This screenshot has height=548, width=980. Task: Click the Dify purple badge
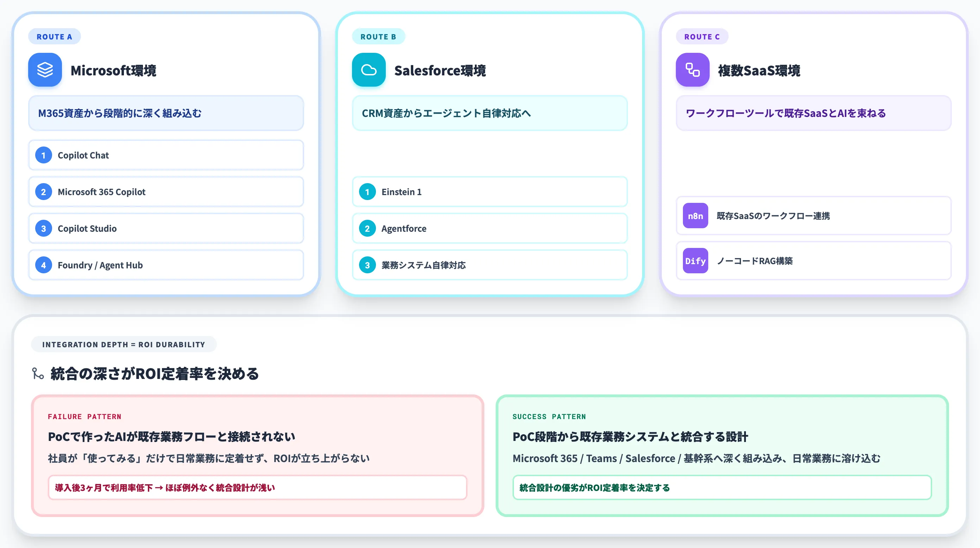[696, 261]
